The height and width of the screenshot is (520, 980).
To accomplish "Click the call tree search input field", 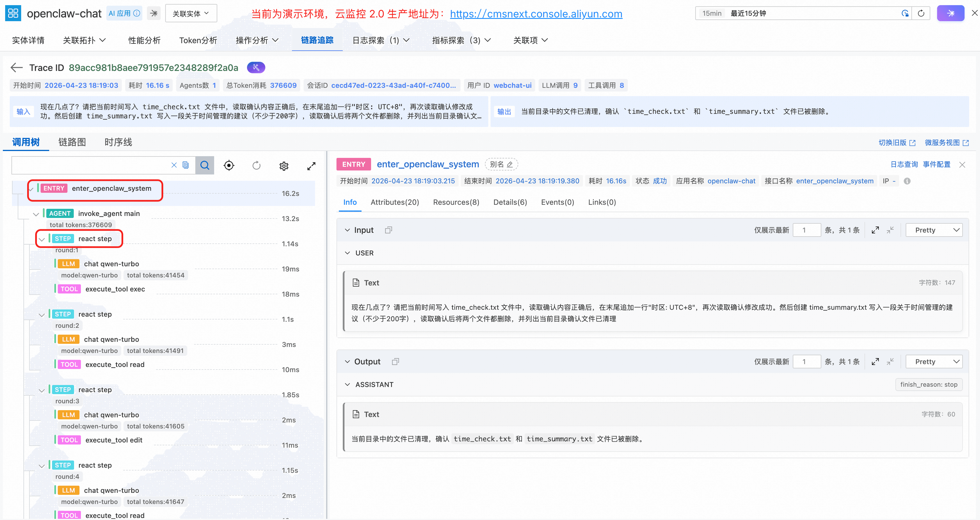I will pos(91,165).
